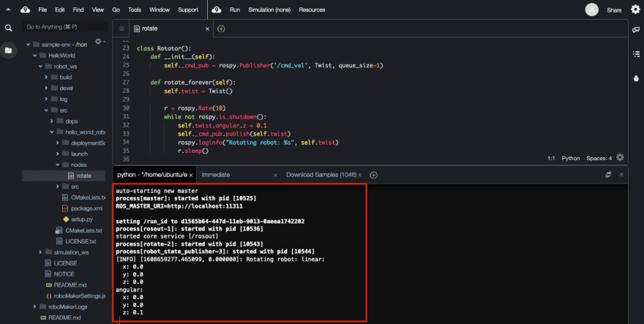Screen dimensions: 644x324
Task: Click the Share button
Action: point(614,10)
